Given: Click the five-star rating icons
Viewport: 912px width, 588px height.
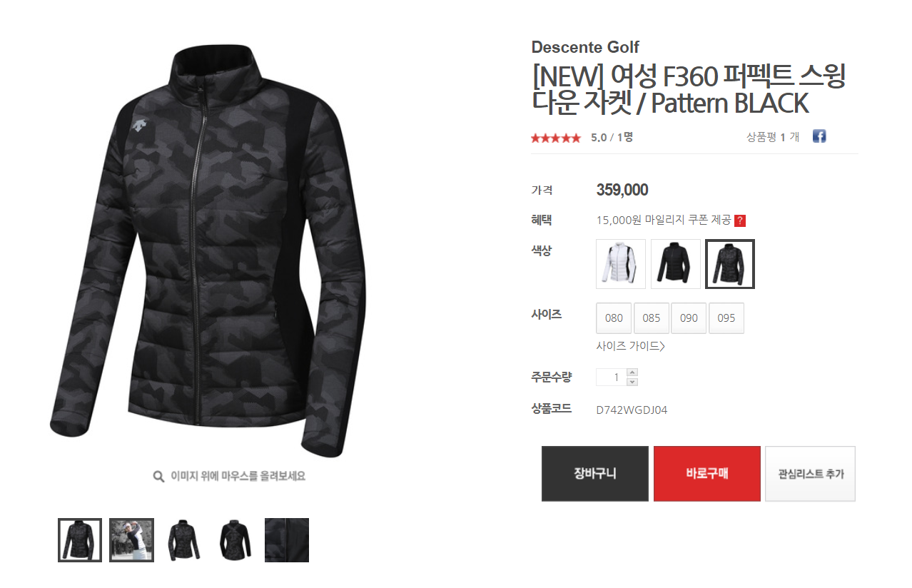Looking at the screenshot, I should [556, 138].
